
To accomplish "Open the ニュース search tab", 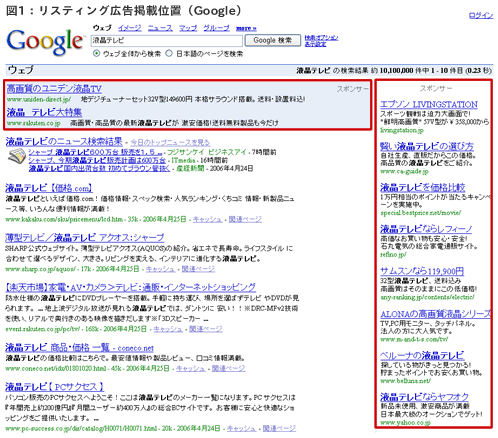I will coord(160,28).
